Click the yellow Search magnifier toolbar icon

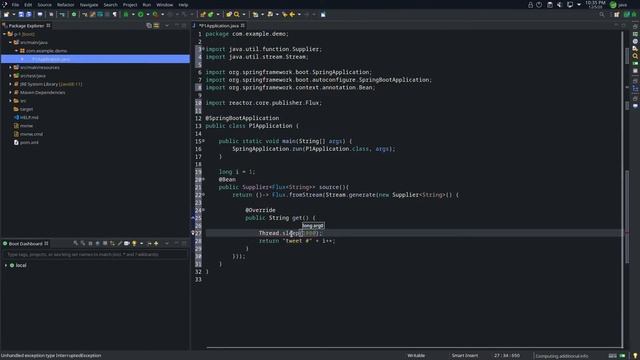tap(236, 14)
